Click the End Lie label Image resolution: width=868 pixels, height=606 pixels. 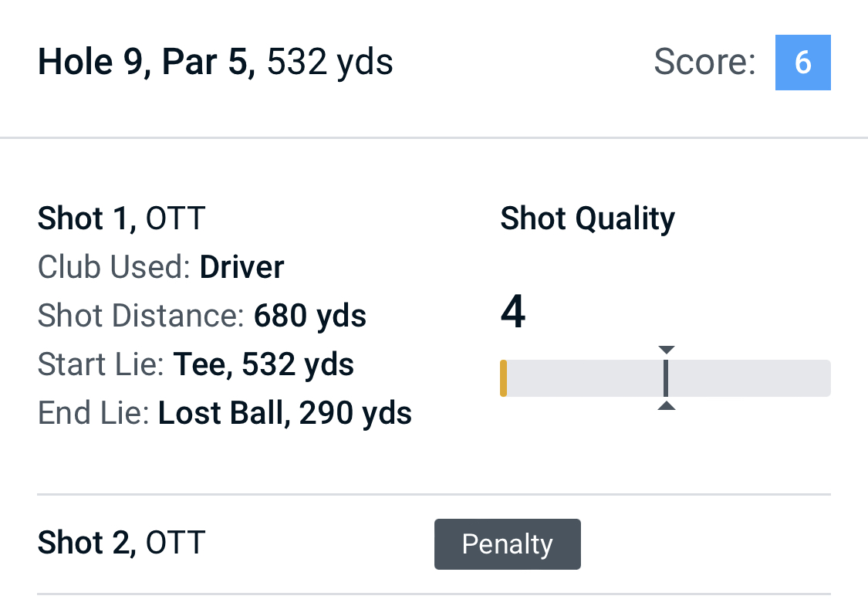click(x=93, y=414)
